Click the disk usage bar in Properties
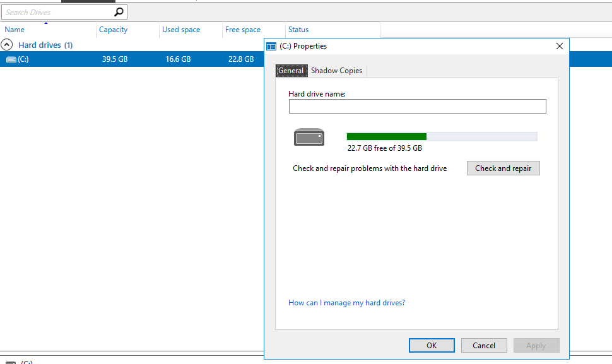Image resolution: width=612 pixels, height=364 pixels. (x=442, y=136)
